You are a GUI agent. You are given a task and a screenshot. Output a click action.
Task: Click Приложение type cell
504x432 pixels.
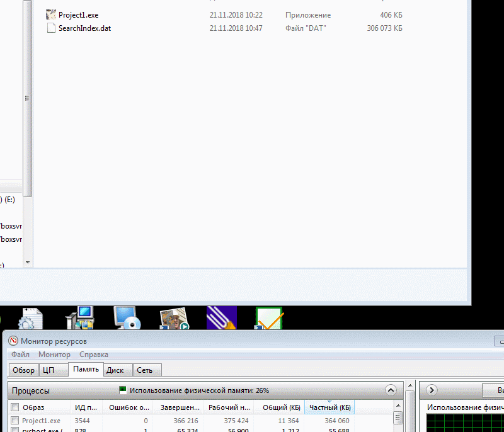point(308,15)
